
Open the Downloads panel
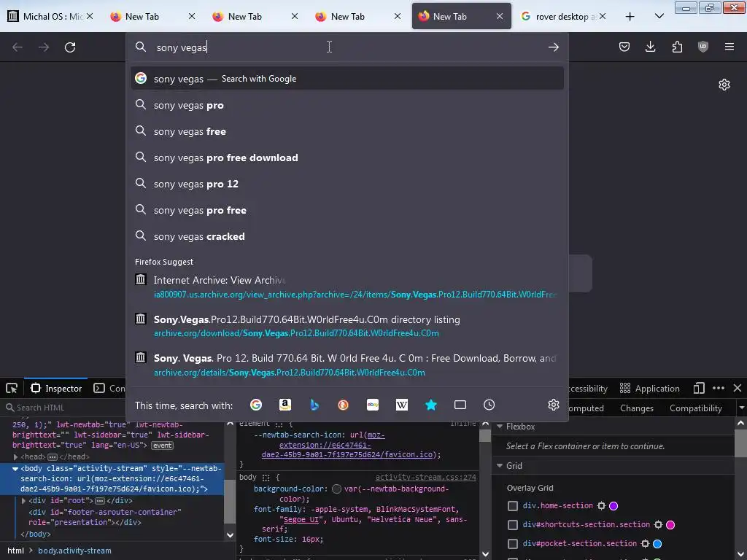(650, 47)
